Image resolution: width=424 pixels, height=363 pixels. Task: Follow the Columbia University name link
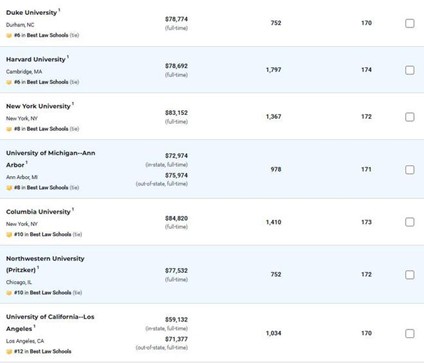(x=38, y=212)
